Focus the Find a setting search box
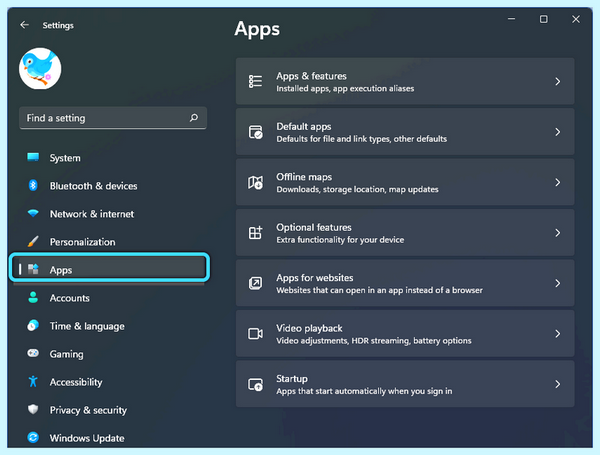 [x=113, y=118]
